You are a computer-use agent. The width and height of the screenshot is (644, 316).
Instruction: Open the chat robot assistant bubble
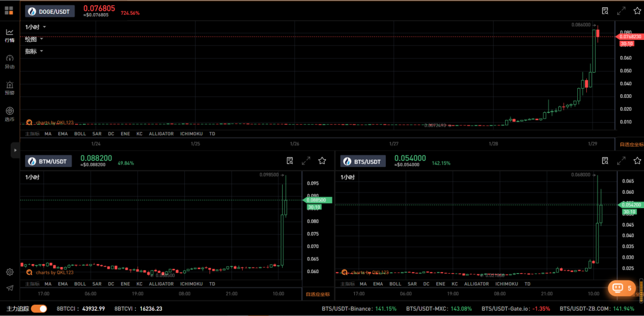pyautogui.click(x=621, y=288)
